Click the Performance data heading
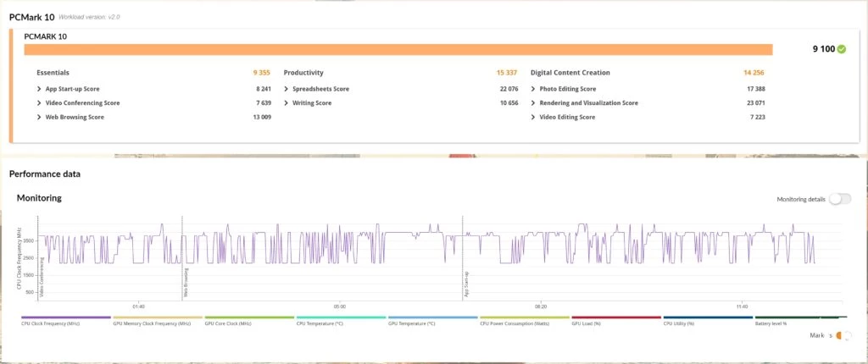 coord(45,174)
